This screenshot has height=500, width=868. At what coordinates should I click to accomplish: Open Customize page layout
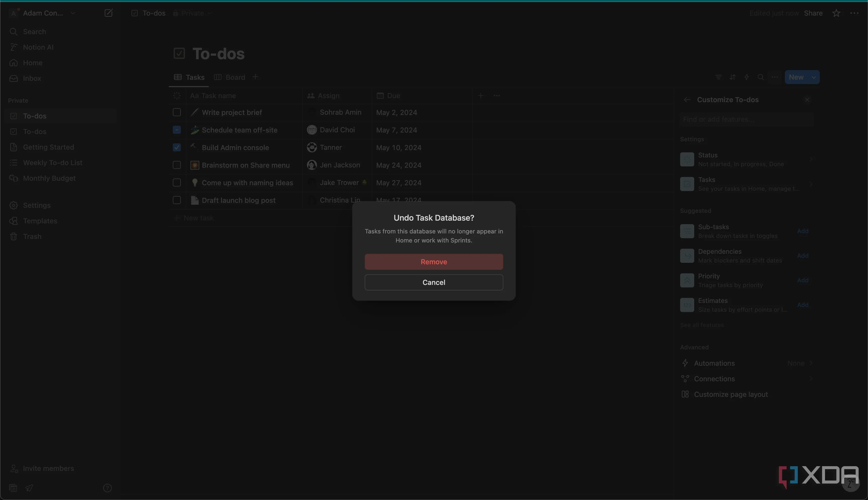click(x=746, y=395)
